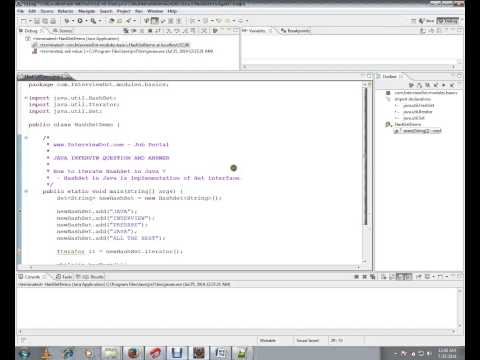
Task: Click Disconnect in the Debug view toolbar
Action: click(x=158, y=31)
